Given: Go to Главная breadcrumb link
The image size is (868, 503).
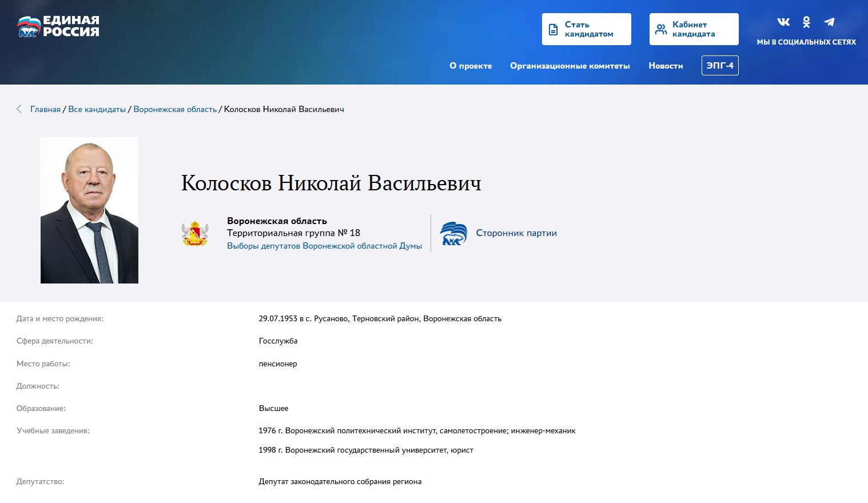Looking at the screenshot, I should 45,109.
